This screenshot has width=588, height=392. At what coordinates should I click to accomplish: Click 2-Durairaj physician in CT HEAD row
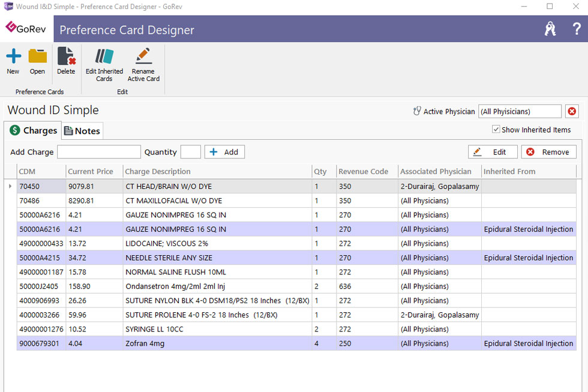[439, 187]
